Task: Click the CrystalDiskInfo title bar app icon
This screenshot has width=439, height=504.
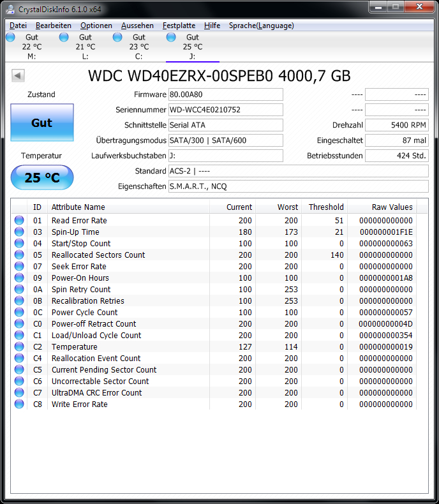Action: (10, 10)
